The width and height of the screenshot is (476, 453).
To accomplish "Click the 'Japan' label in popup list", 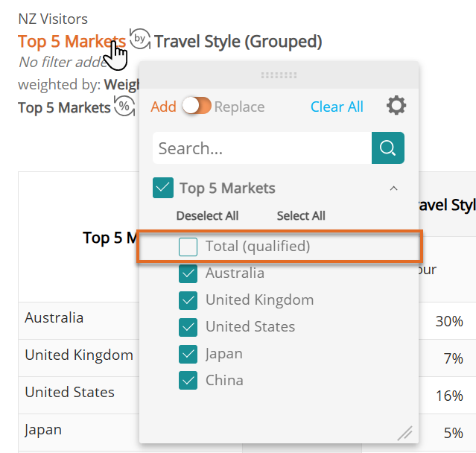I will pos(224,354).
